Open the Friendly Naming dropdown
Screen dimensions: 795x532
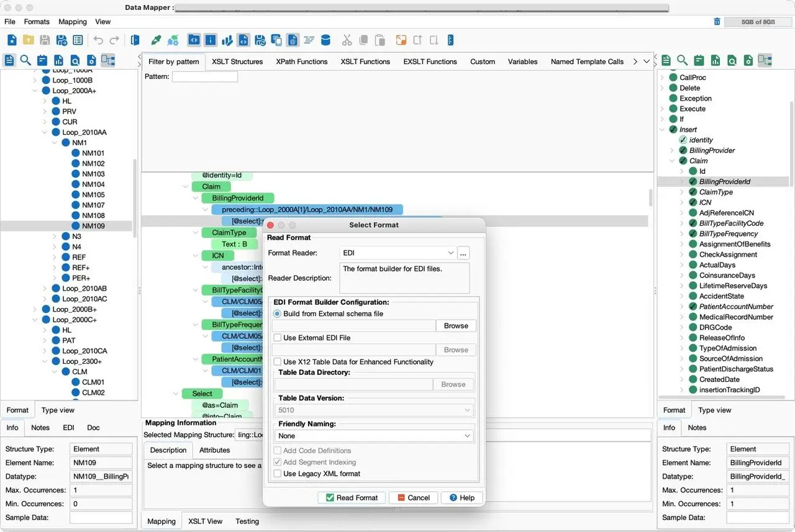pyautogui.click(x=375, y=436)
